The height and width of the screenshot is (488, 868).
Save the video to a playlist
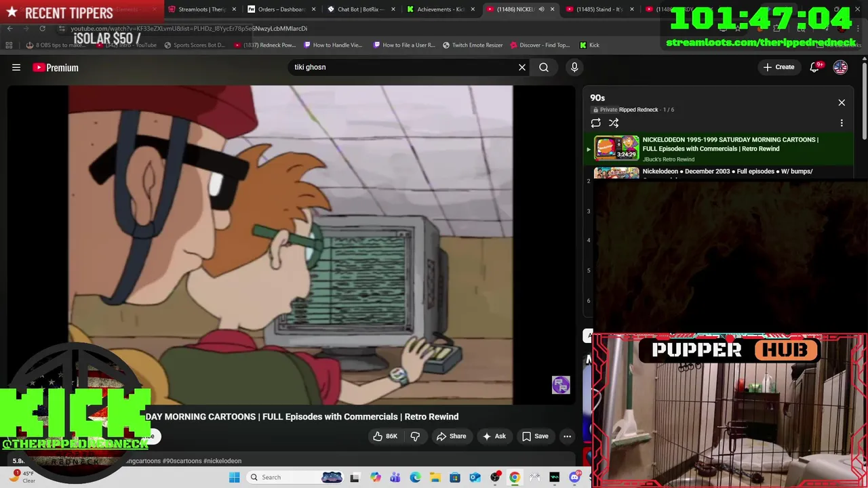[534, 436]
